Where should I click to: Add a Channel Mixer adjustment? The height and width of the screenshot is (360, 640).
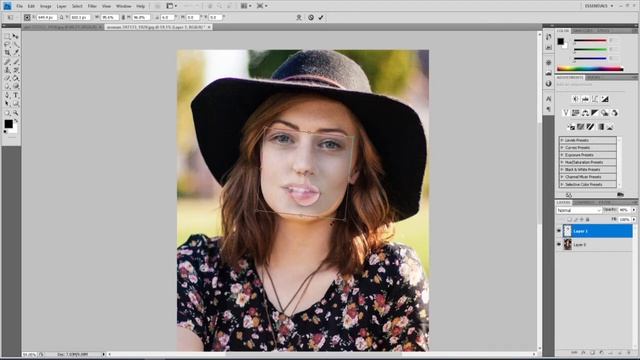pos(615,113)
